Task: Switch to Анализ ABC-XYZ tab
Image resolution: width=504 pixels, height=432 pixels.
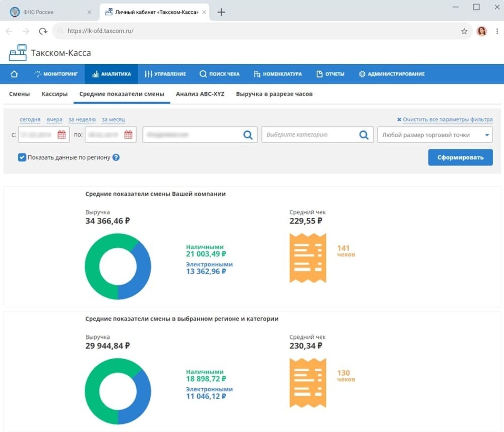Action: (200, 94)
